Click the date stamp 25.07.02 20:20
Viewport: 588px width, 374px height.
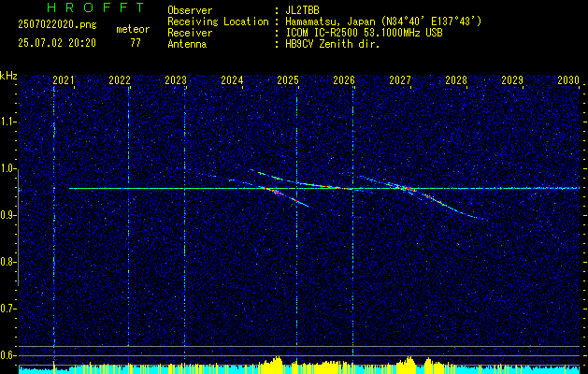tap(57, 43)
